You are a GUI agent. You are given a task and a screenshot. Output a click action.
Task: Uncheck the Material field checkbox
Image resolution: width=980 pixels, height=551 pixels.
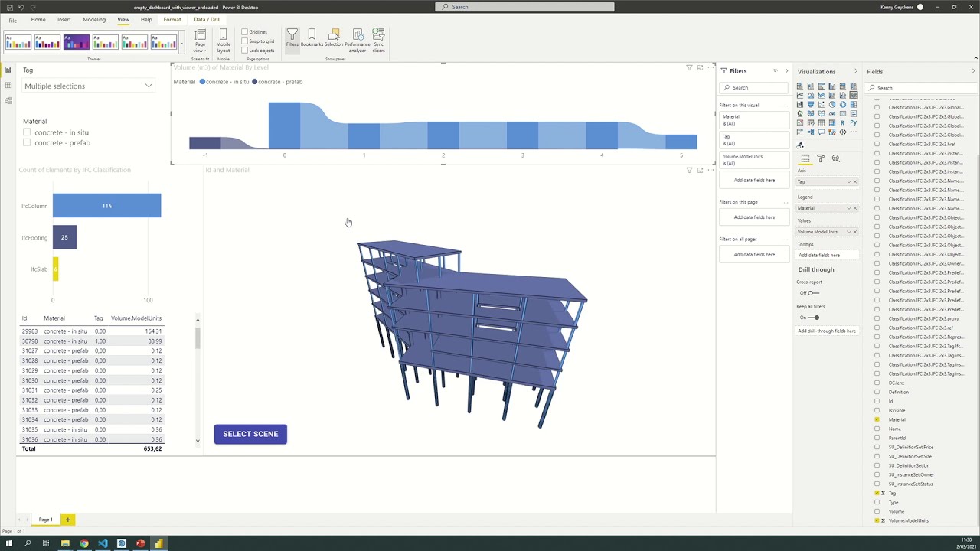877,419
